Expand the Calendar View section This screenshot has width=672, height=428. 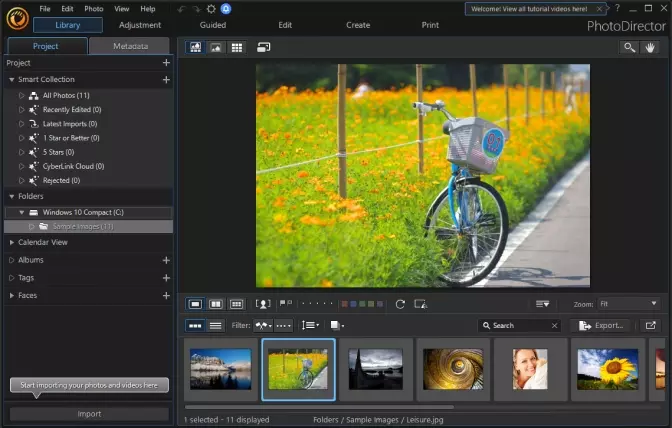click(12, 242)
